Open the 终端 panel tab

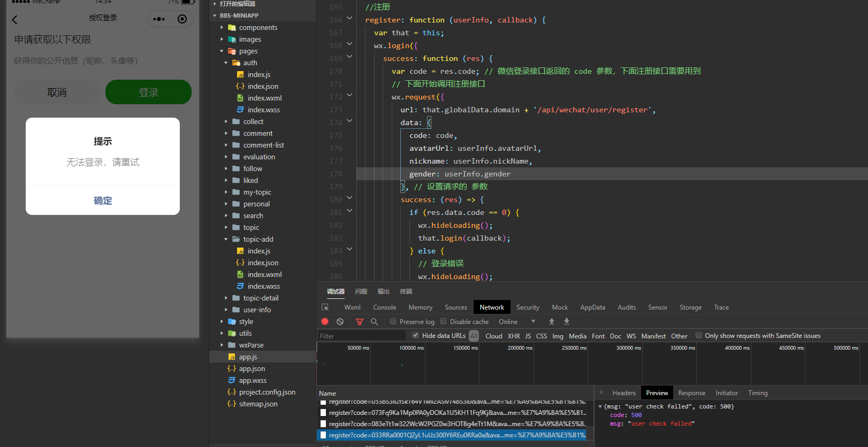point(406,291)
